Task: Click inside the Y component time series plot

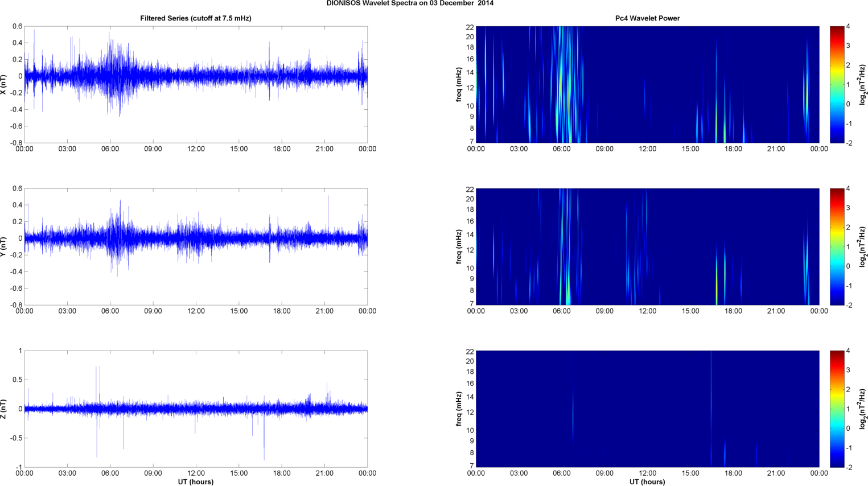Action: pyautogui.click(x=196, y=246)
